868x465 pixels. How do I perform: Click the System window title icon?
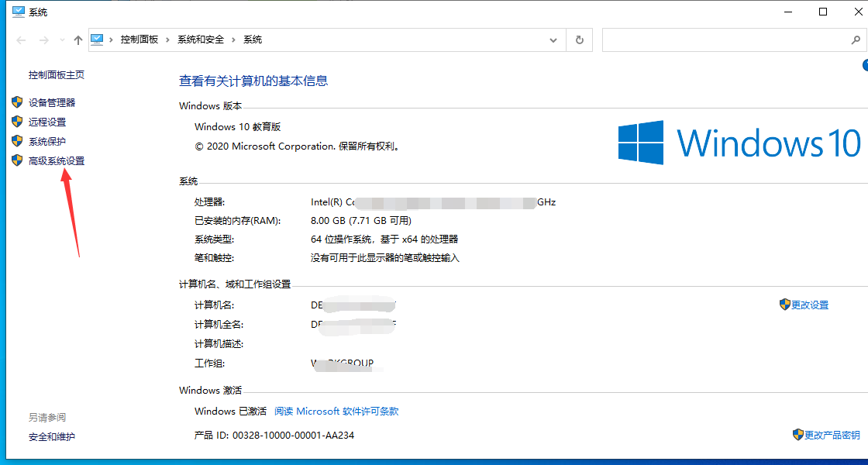coord(19,12)
